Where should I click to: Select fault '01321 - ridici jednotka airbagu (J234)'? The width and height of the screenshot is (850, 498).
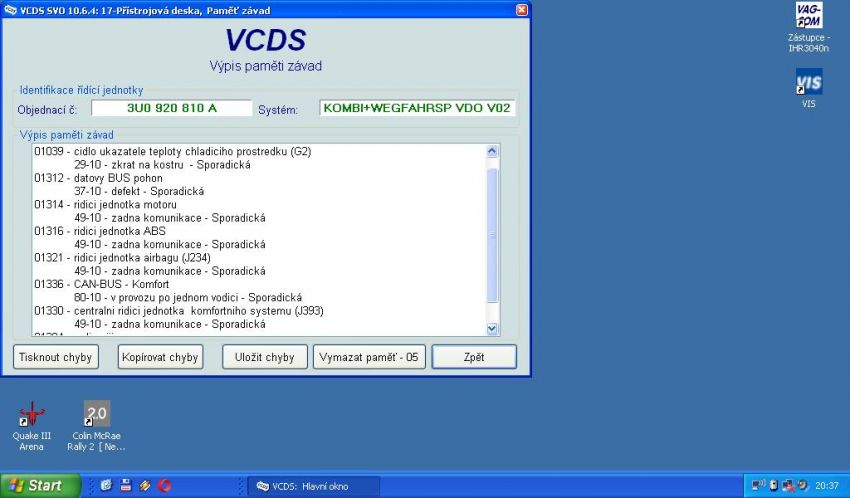click(123, 257)
